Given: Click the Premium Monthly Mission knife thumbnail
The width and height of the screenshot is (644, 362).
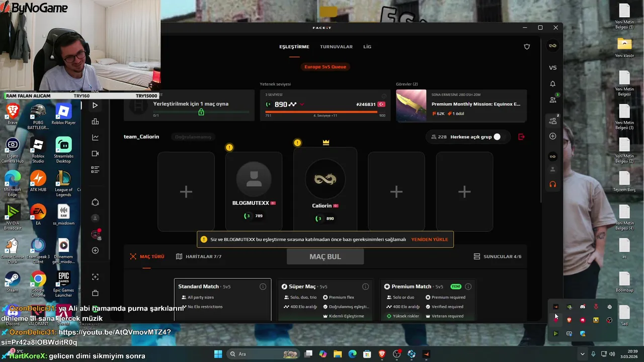Looking at the screenshot, I should click(x=411, y=106).
